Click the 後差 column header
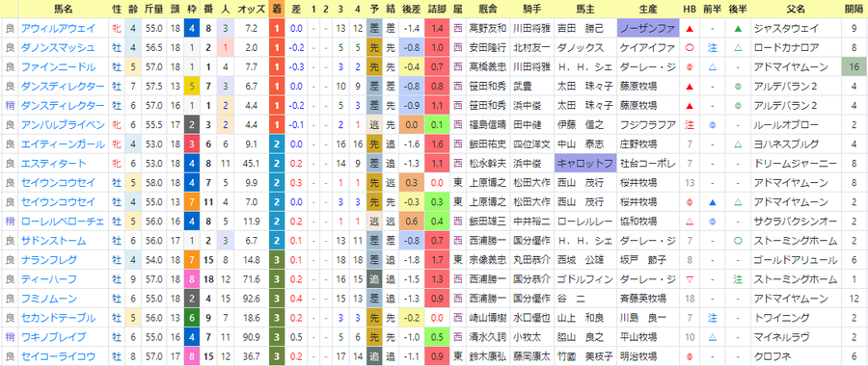The width and height of the screenshot is (868, 366). (x=411, y=9)
